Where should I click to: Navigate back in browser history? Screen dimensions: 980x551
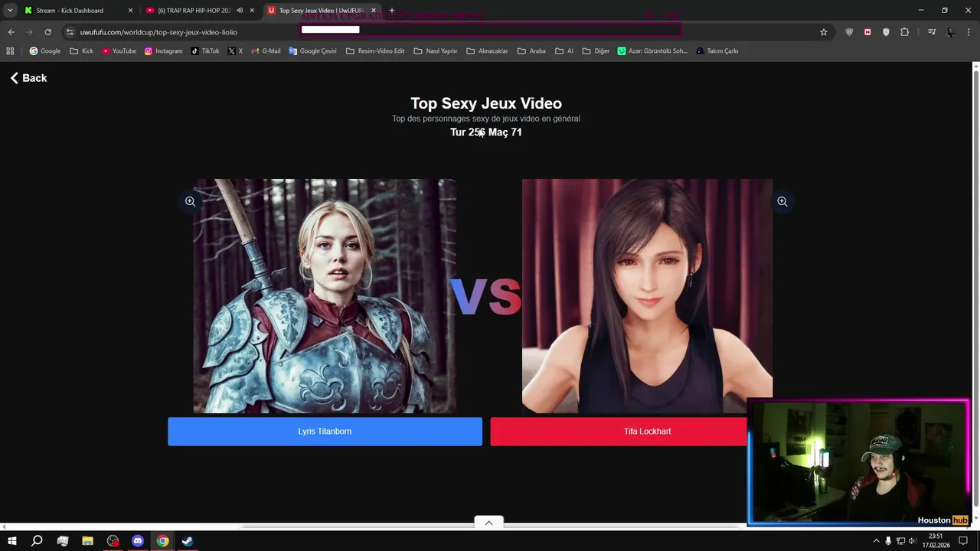point(11,32)
